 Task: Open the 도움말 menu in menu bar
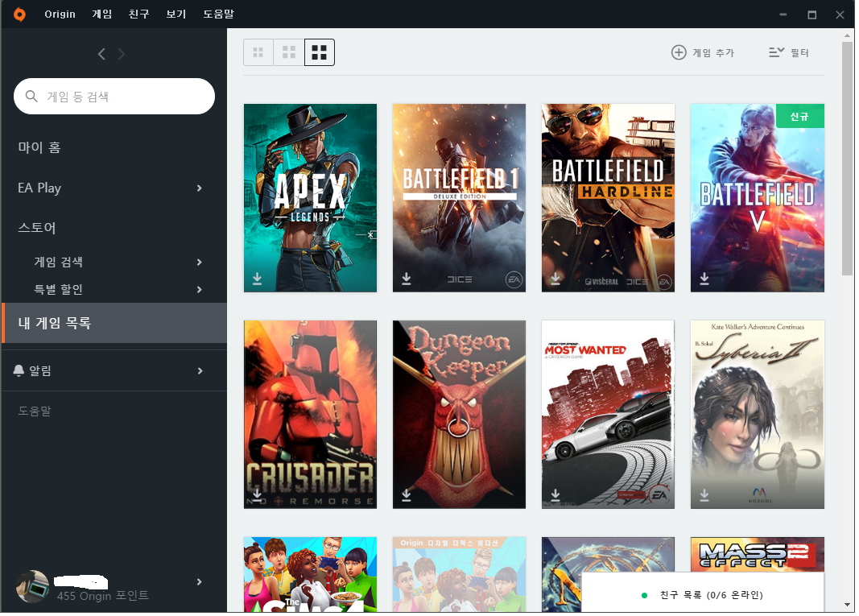[219, 14]
